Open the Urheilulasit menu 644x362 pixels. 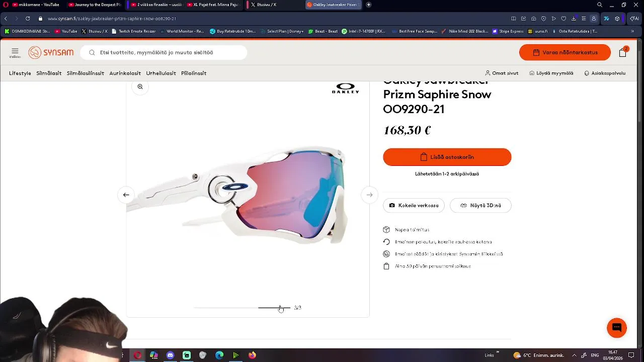pyautogui.click(x=161, y=73)
